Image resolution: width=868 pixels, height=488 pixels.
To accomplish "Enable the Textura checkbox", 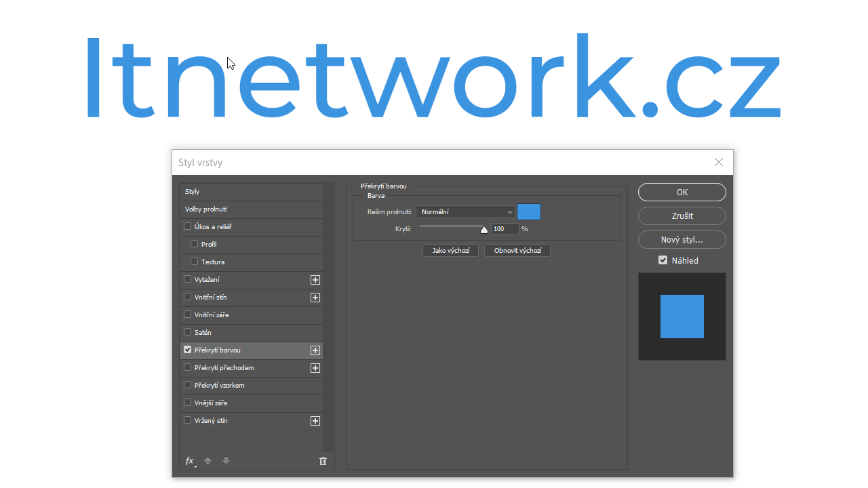I will coord(195,262).
